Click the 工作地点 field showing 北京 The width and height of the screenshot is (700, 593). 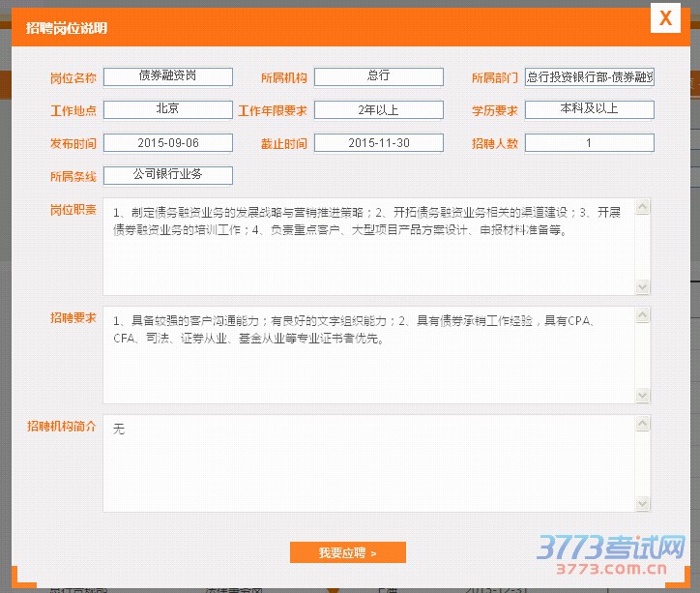pyautogui.click(x=168, y=109)
